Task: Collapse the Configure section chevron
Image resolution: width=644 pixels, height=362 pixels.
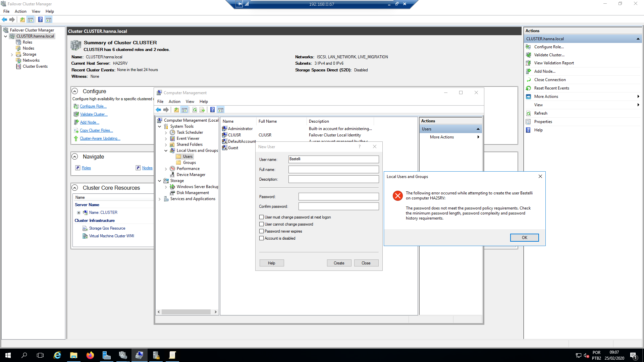Action: click(x=75, y=91)
